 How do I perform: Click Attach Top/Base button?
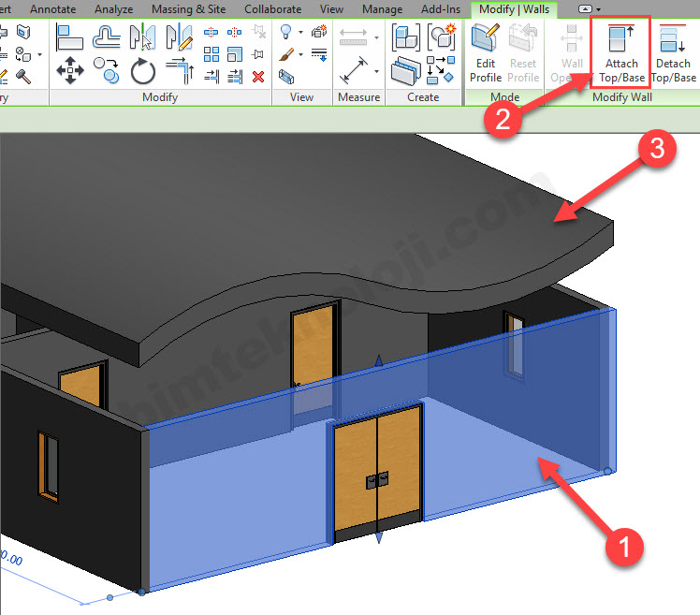click(x=620, y=53)
